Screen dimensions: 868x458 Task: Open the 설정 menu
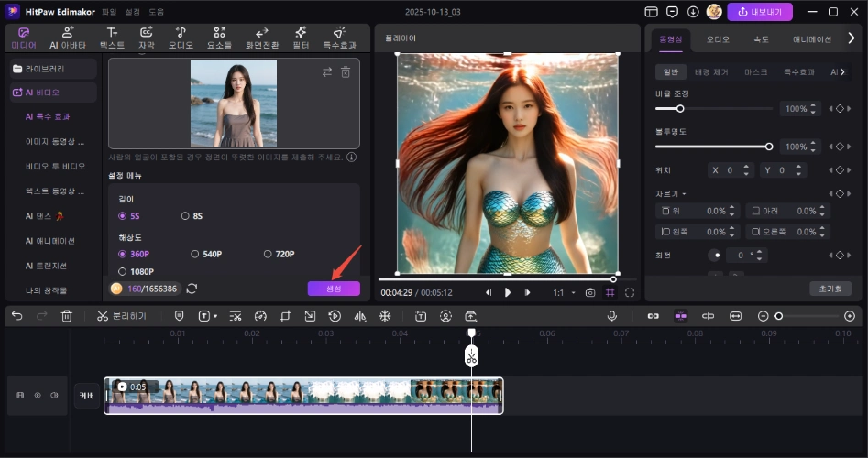132,12
